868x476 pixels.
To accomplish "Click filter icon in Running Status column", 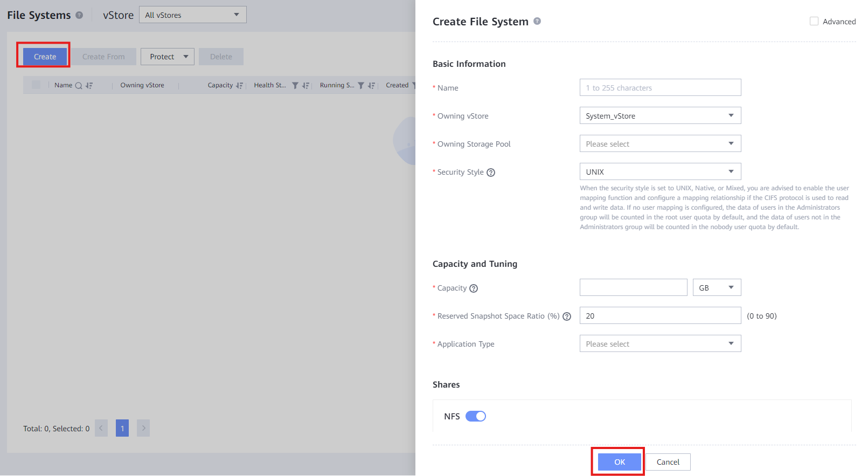I will [361, 85].
